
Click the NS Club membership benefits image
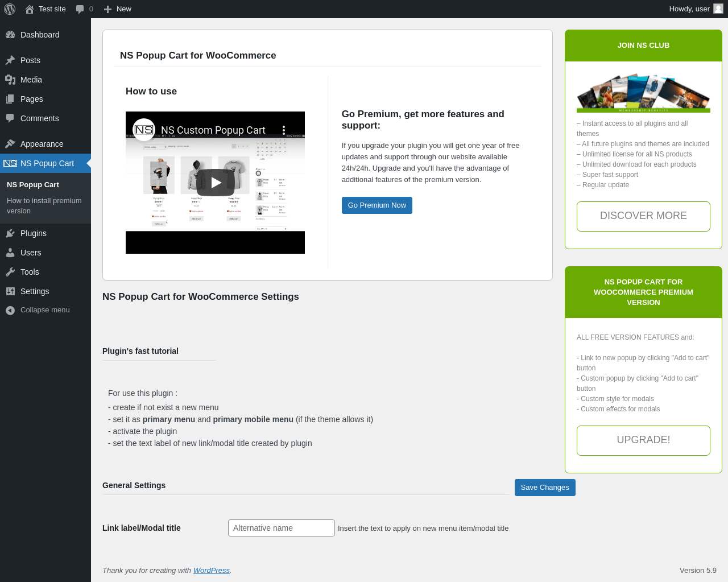[x=643, y=93]
